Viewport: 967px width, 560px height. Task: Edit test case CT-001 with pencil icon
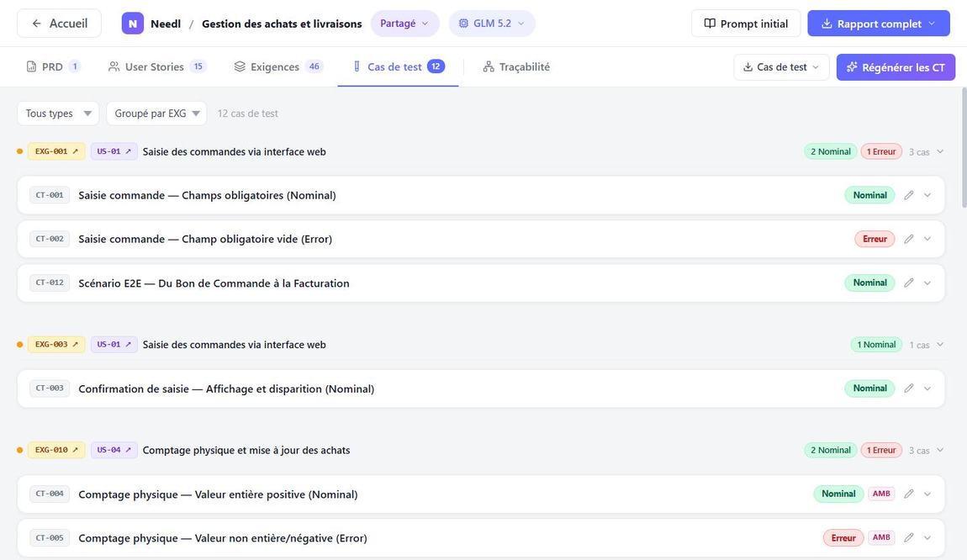908,196
